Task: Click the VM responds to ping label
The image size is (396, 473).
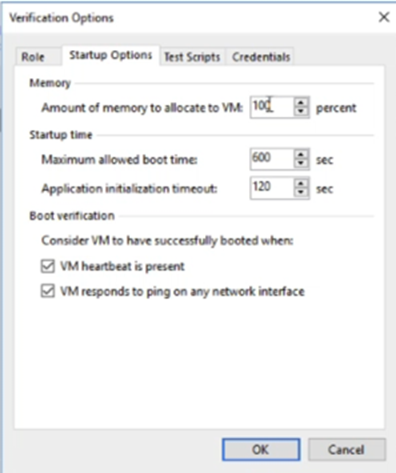Action: pyautogui.click(x=182, y=291)
